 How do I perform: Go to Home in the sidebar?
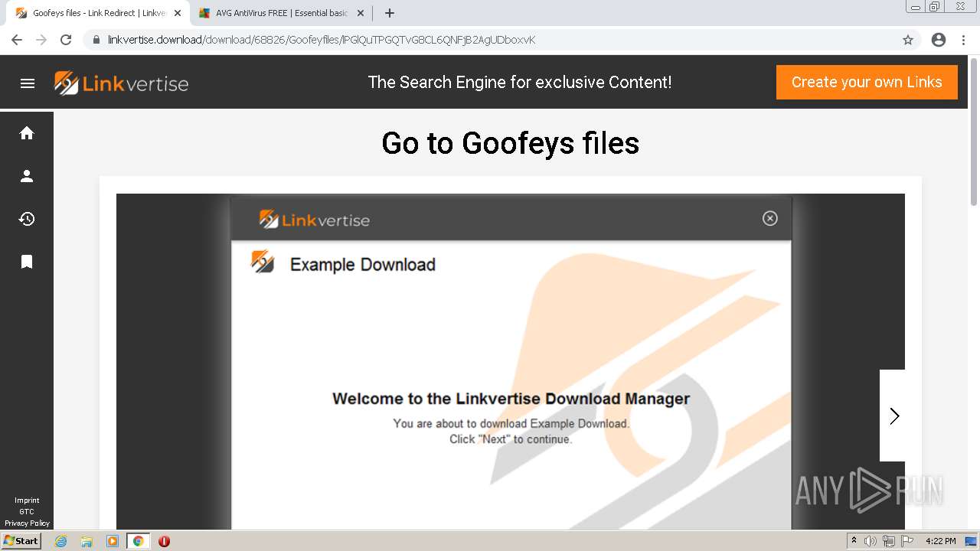click(x=27, y=133)
